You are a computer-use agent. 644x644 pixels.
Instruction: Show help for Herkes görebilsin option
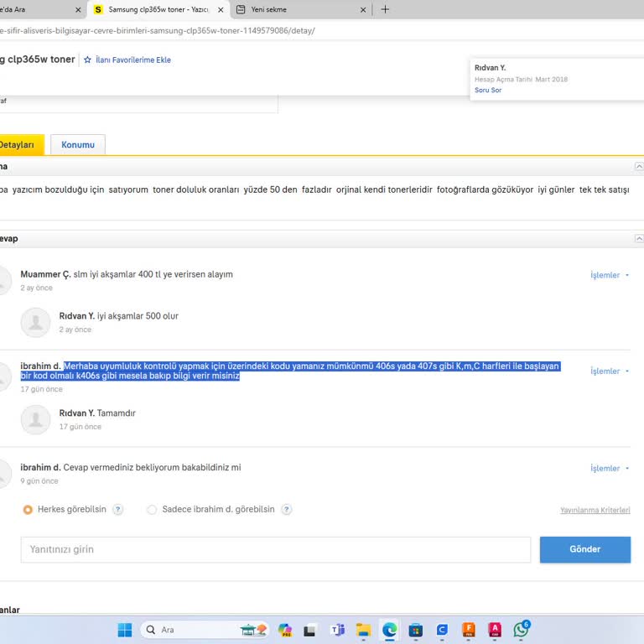pyautogui.click(x=118, y=510)
